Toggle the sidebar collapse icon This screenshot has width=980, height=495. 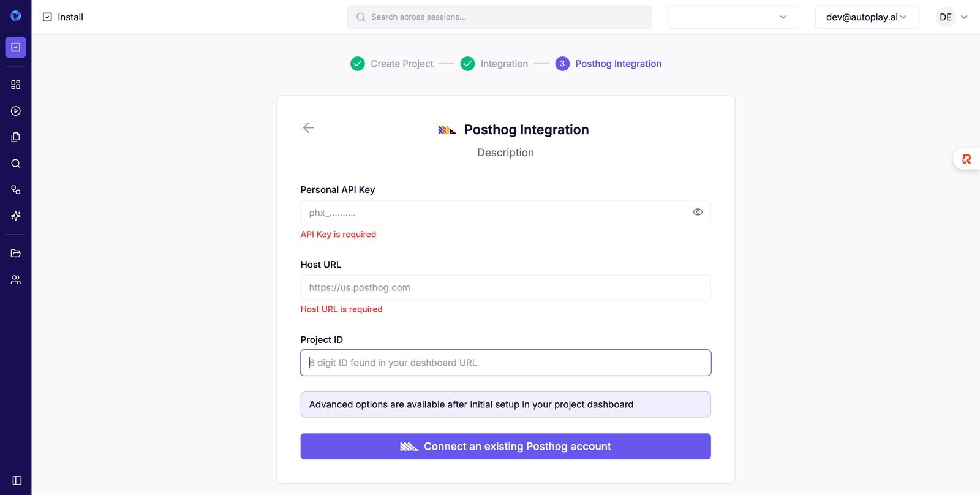click(x=17, y=480)
